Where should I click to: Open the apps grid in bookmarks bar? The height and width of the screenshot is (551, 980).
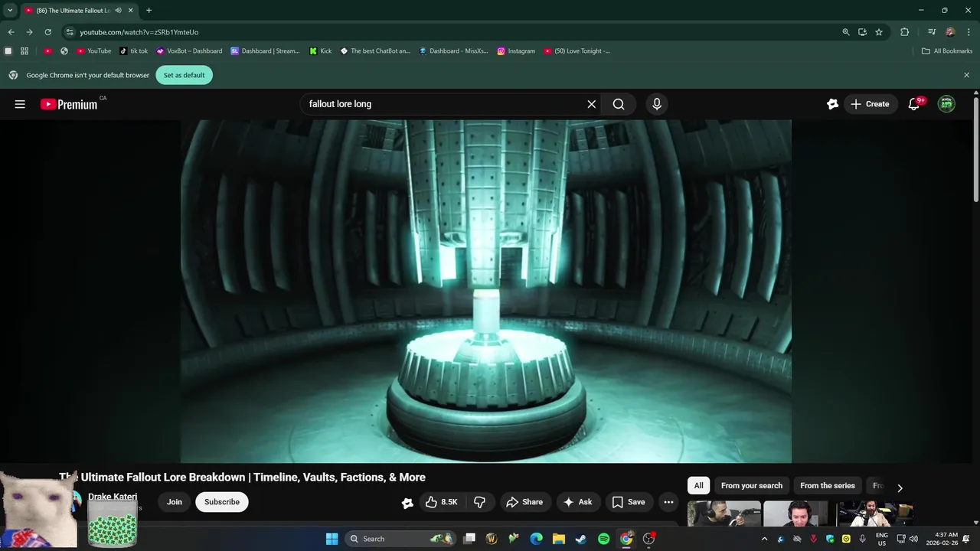tap(24, 51)
